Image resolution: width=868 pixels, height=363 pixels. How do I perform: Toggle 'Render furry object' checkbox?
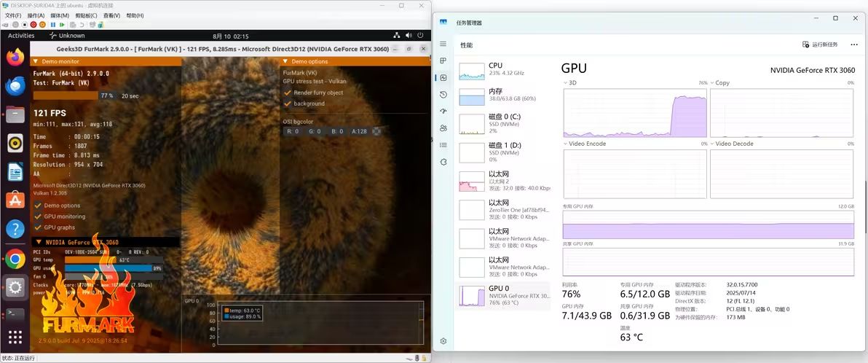click(x=288, y=93)
